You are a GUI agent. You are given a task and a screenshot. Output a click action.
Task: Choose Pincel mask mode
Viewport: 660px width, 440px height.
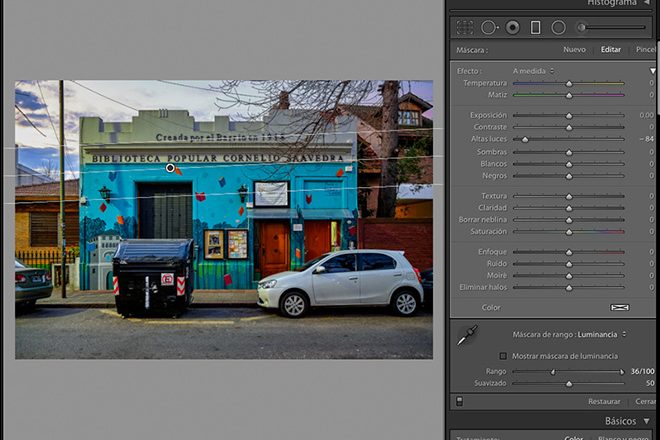[x=646, y=50]
